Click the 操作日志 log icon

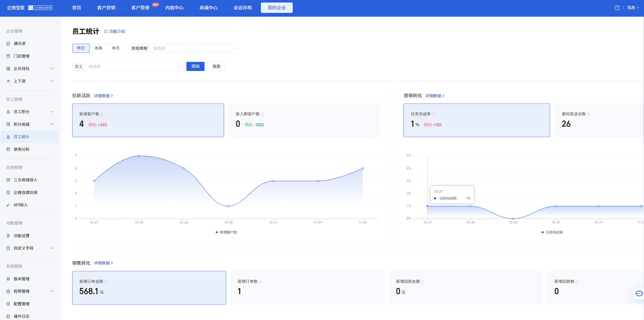(8, 316)
